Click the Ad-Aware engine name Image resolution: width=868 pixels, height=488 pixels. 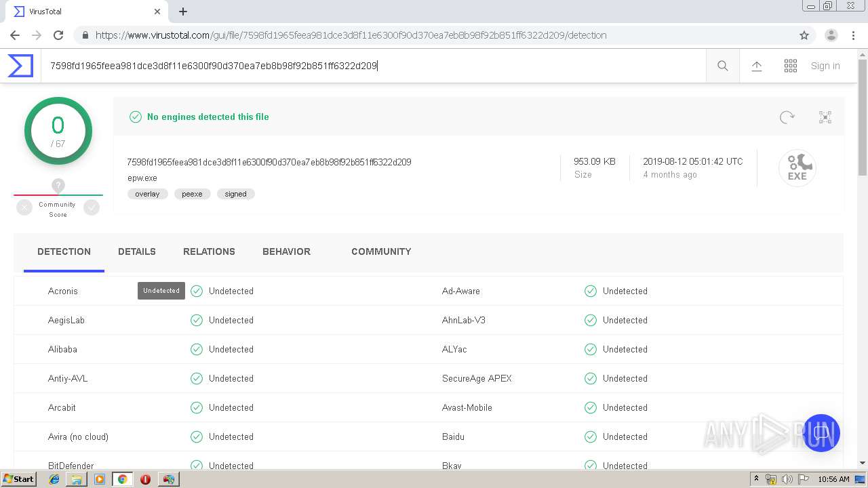pos(460,291)
